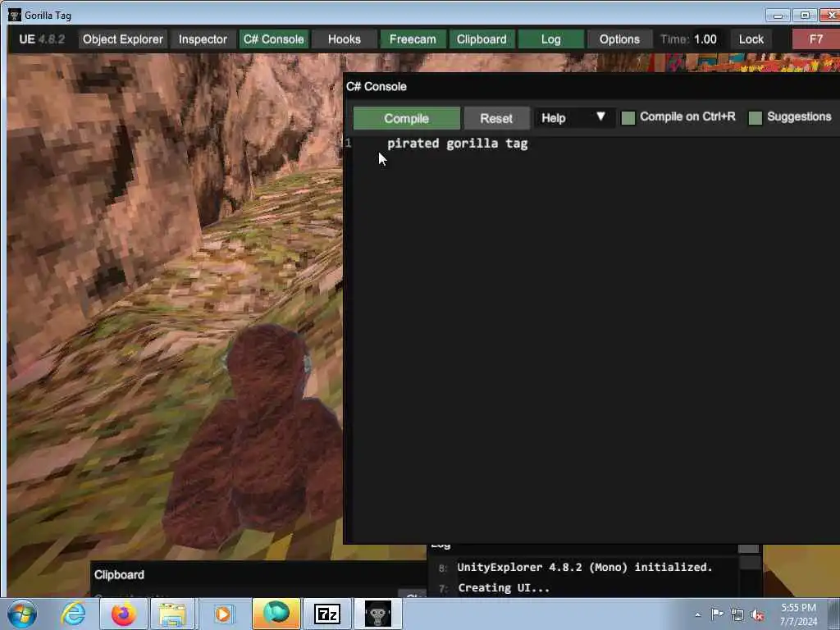Click the network tray icon
The image size is (840, 630).
click(737, 615)
